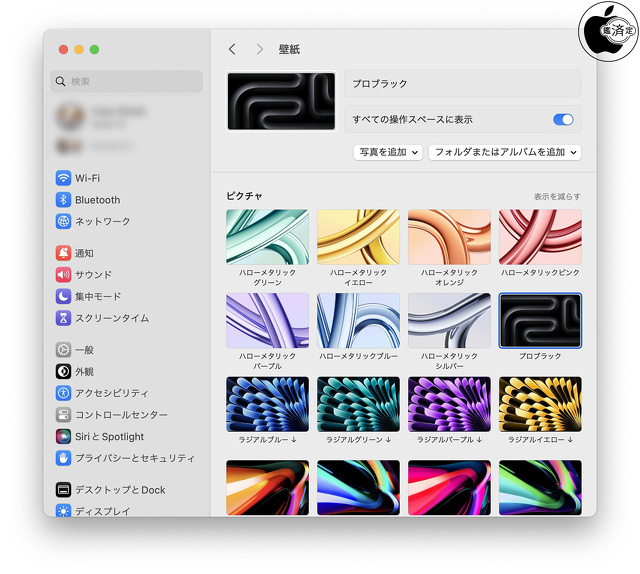
Task: Open the 集中モード sidebar label
Action: [x=98, y=296]
